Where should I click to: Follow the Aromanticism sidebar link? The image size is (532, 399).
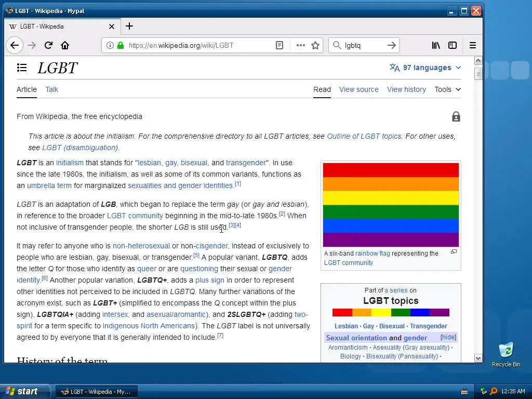click(348, 348)
